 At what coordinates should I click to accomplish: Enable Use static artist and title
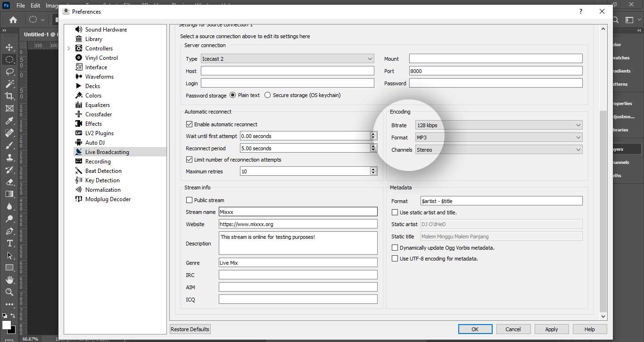[395, 212]
